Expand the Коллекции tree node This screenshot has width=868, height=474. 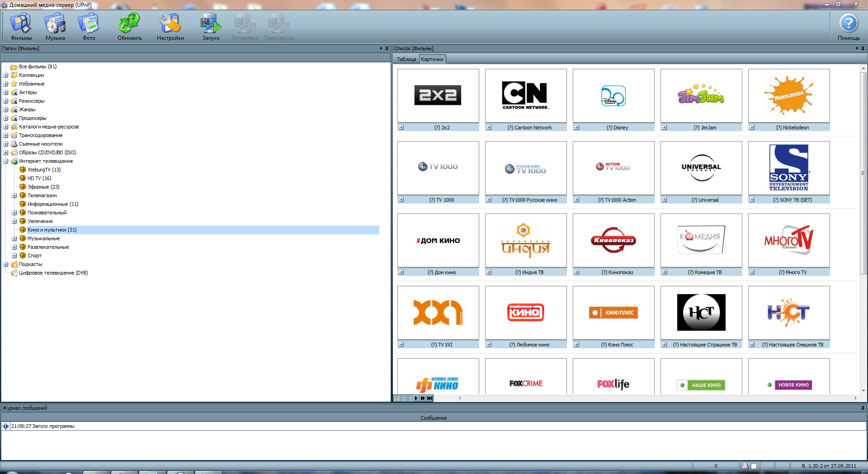(x=6, y=75)
